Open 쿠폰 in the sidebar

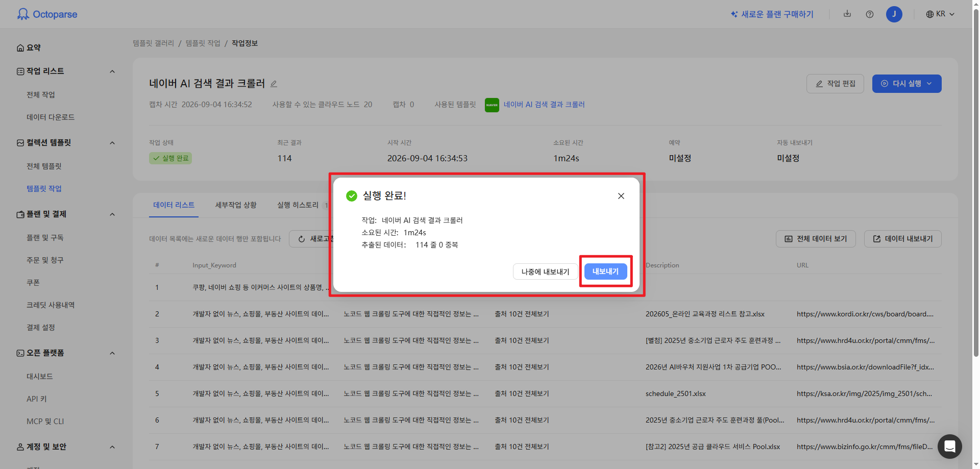[x=33, y=283]
